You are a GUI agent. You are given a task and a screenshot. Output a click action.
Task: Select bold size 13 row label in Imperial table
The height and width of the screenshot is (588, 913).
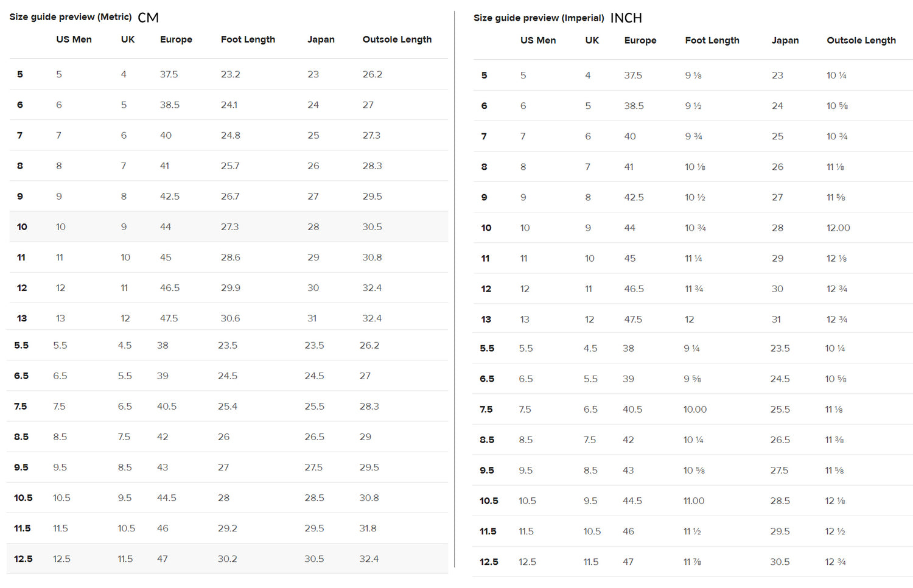click(486, 320)
